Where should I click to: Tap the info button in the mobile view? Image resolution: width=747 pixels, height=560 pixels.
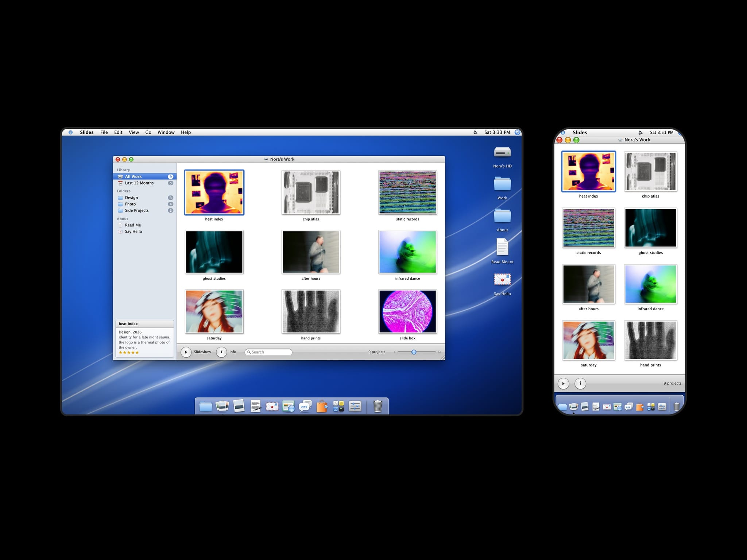[580, 384]
